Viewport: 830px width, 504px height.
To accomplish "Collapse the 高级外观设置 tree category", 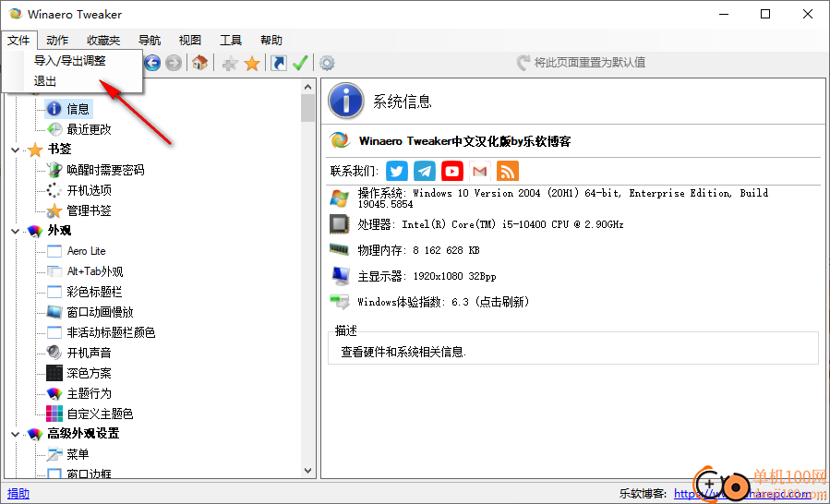I will 14,435.
